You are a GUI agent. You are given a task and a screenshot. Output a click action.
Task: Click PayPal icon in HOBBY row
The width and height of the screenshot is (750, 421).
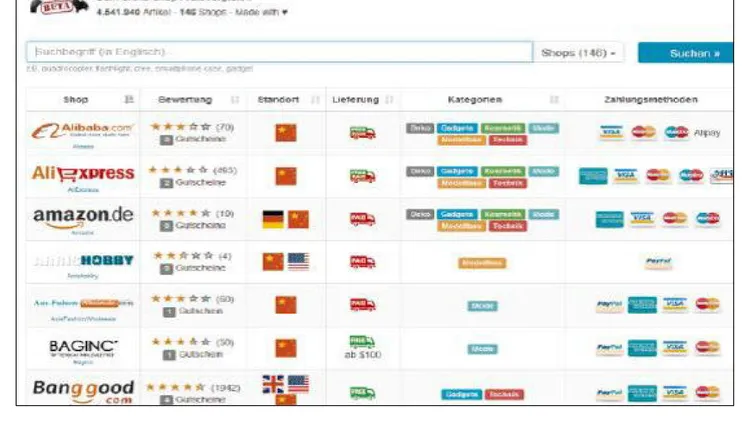point(658,262)
